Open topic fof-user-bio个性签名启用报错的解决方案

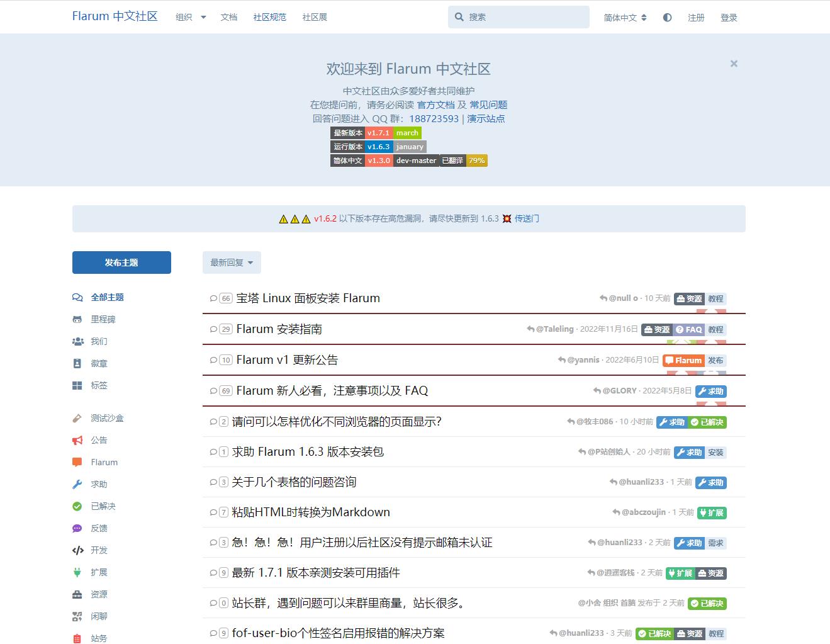[x=338, y=633]
